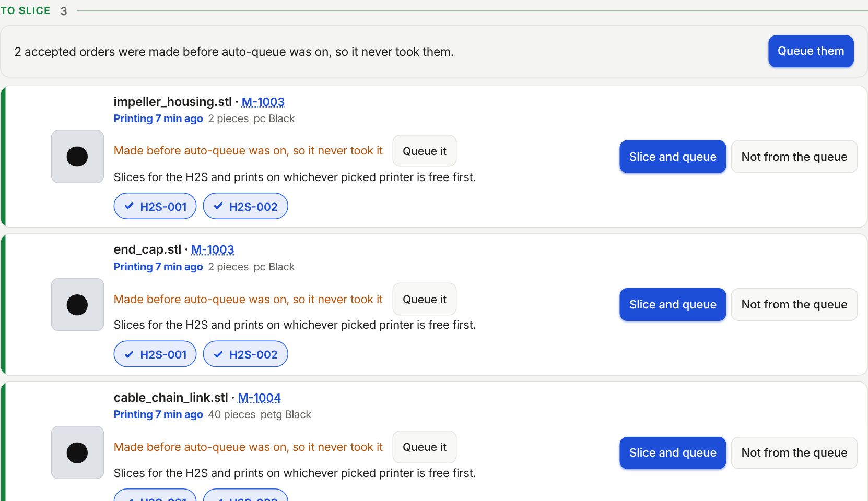Slice and queue cable_chain_link.stl
The height and width of the screenshot is (501, 868).
(x=673, y=452)
